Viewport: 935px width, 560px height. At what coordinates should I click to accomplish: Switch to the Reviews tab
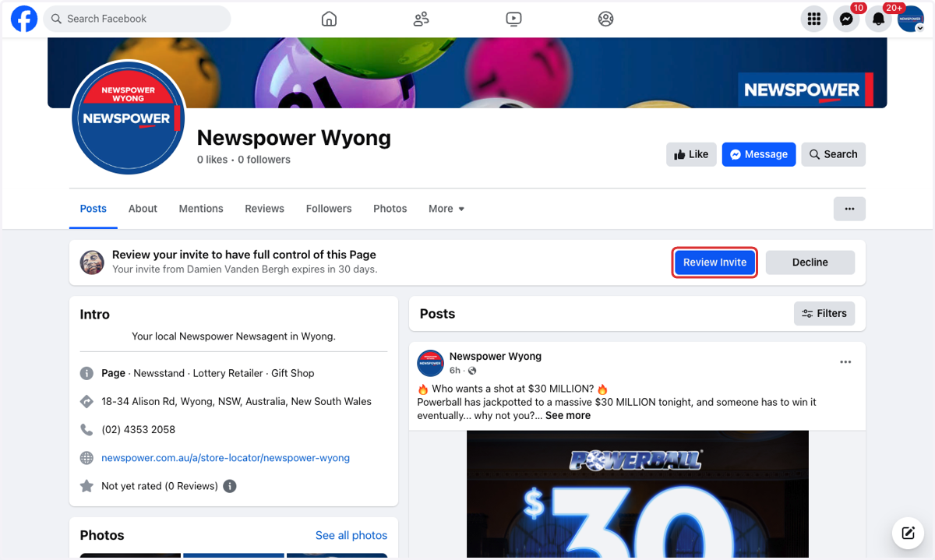pyautogui.click(x=265, y=209)
